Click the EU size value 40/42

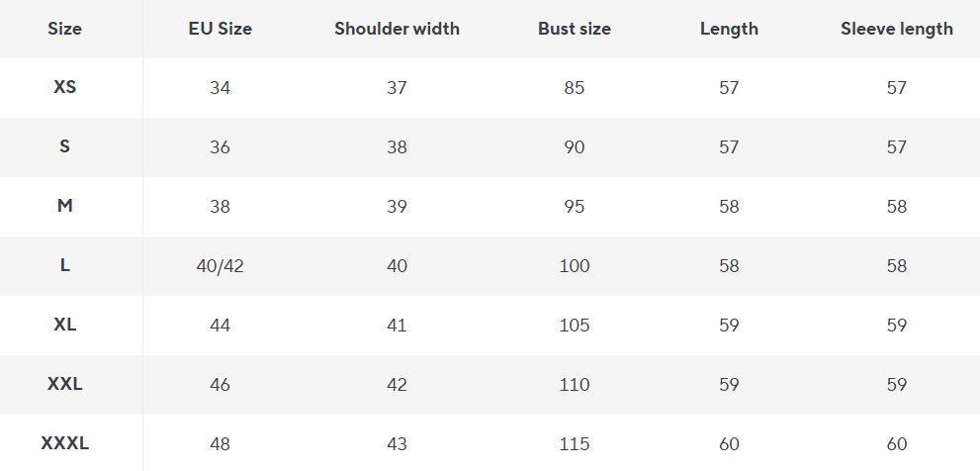click(x=220, y=265)
